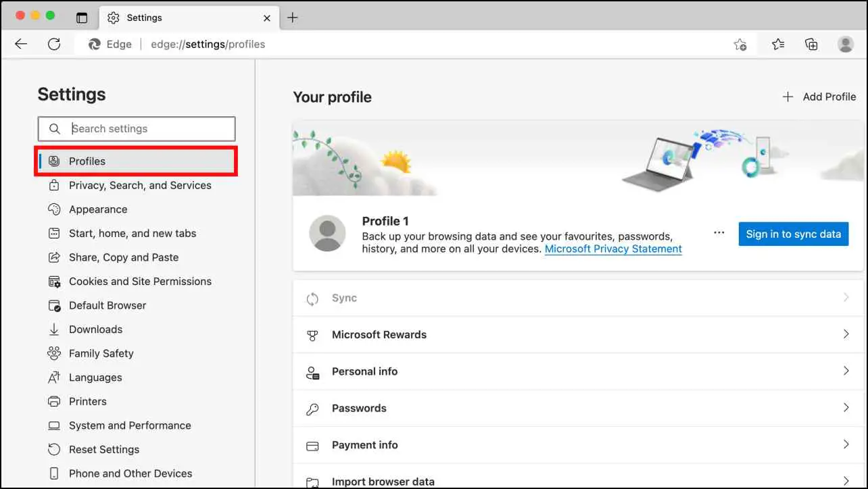
Task: Open the Collections icon in toolbar
Action: 811,45
